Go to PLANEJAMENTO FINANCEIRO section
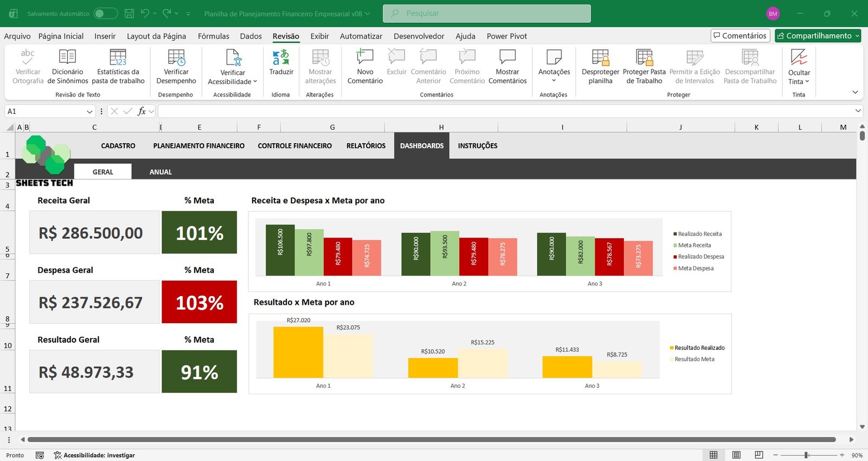868x461 pixels. [x=199, y=146]
